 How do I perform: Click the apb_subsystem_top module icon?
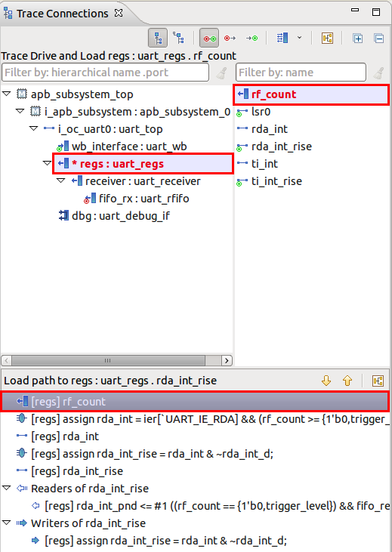pos(22,94)
